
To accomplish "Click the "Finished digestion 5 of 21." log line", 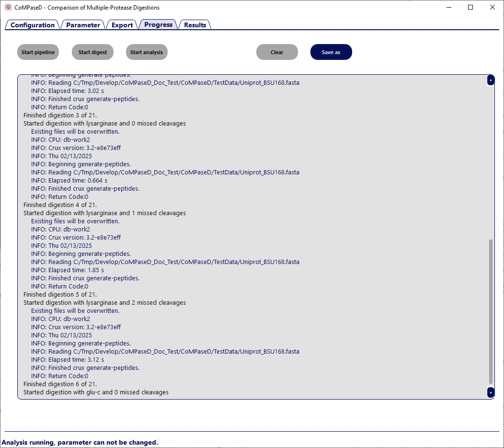I will [60, 295].
